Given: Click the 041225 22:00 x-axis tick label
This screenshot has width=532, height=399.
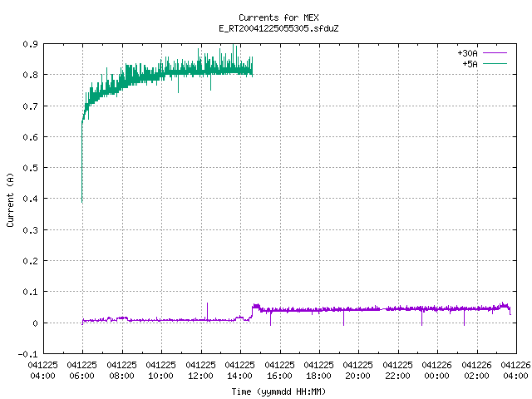Looking at the screenshot, I should pos(397,371).
